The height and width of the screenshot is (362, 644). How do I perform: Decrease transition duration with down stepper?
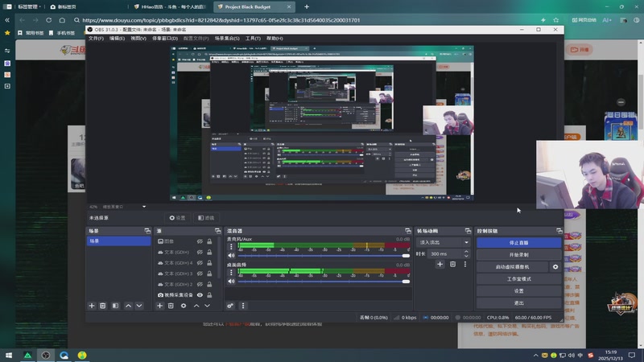(466, 256)
